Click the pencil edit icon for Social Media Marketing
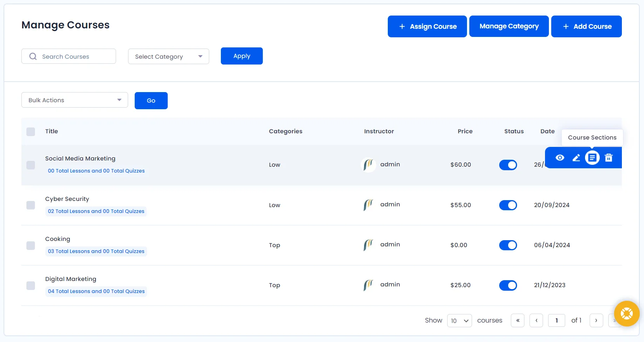 [x=576, y=158]
